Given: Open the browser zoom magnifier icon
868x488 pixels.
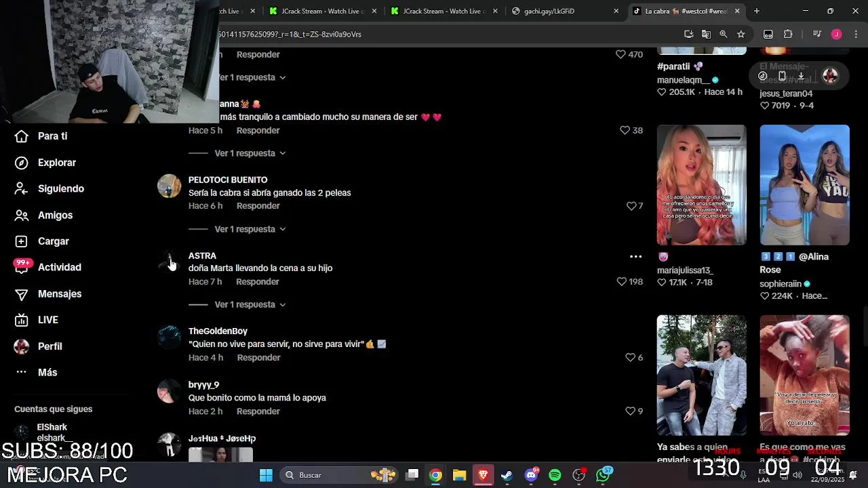Looking at the screenshot, I should coord(724,34).
